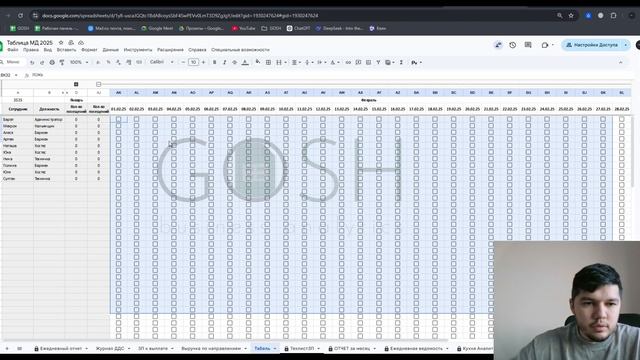Add a comment using the toolbar icon
This screenshot has height=360, width=640.
click(358, 62)
